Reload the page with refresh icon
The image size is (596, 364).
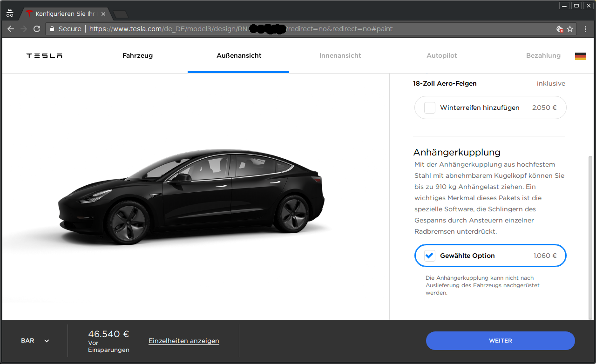pos(37,29)
